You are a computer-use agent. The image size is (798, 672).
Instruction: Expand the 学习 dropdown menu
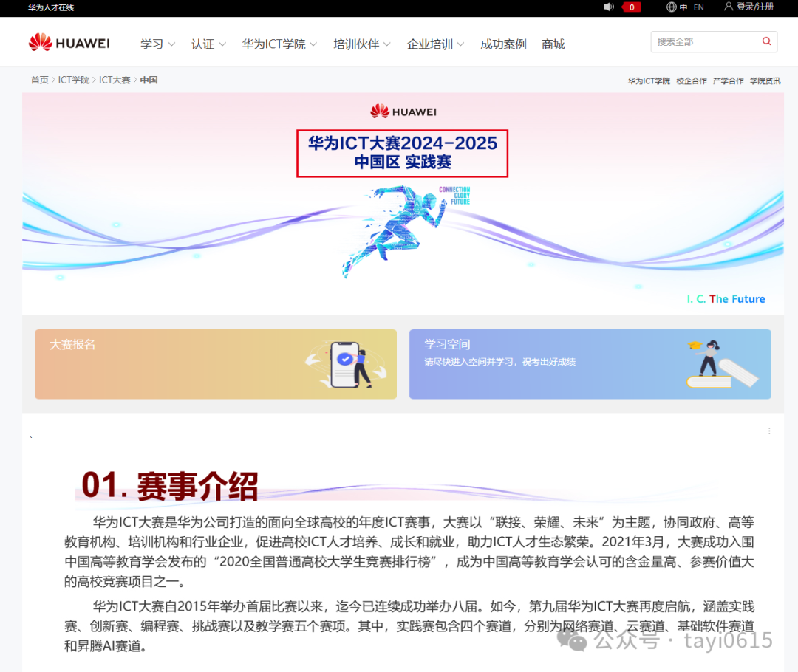[x=157, y=44]
